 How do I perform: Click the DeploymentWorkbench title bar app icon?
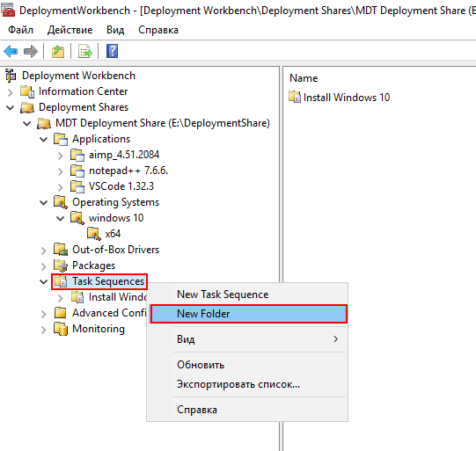(8, 10)
